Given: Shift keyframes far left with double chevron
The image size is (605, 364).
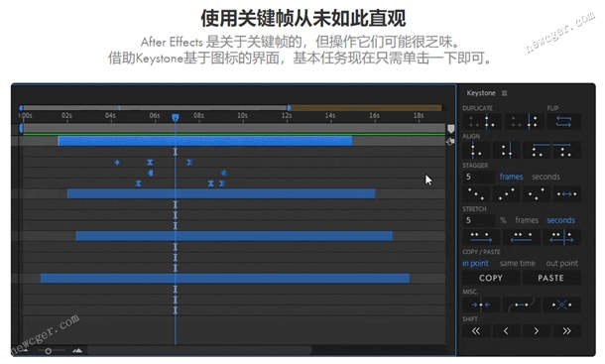Looking at the screenshot, I should point(476,331).
